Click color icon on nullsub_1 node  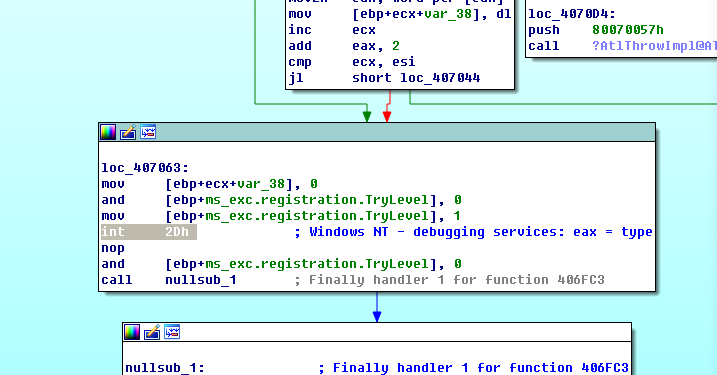[132, 332]
